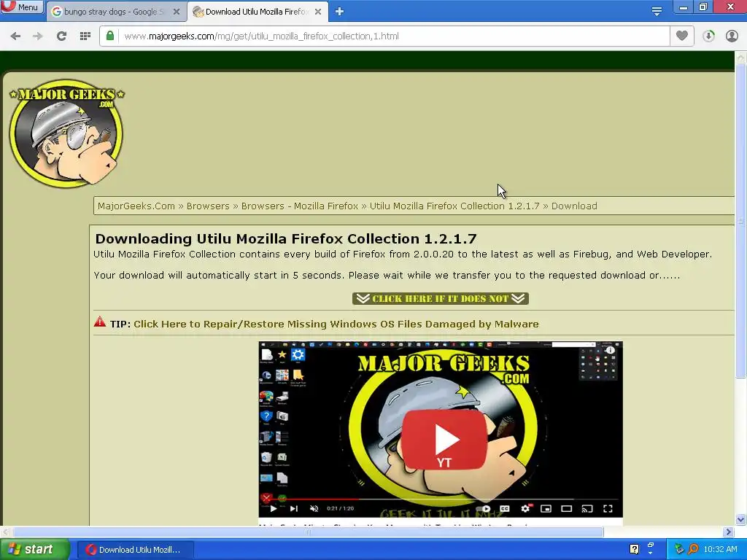Click the small play button in video controls

coord(273,508)
